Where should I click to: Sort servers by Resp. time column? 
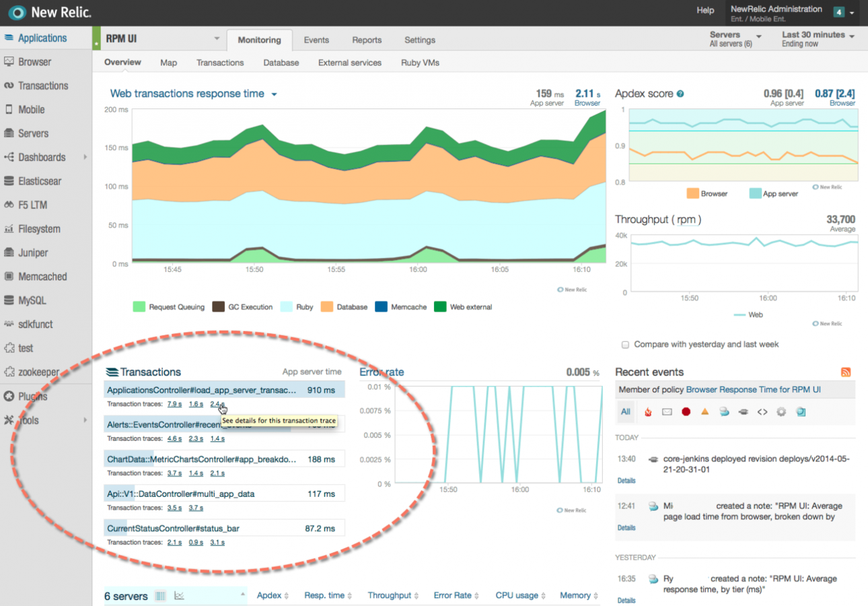pyautogui.click(x=328, y=596)
